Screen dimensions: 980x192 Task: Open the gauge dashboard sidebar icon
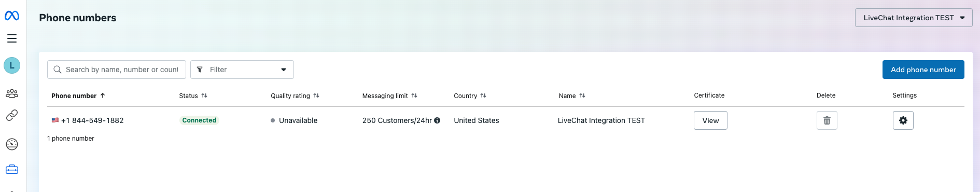pyautogui.click(x=12, y=144)
